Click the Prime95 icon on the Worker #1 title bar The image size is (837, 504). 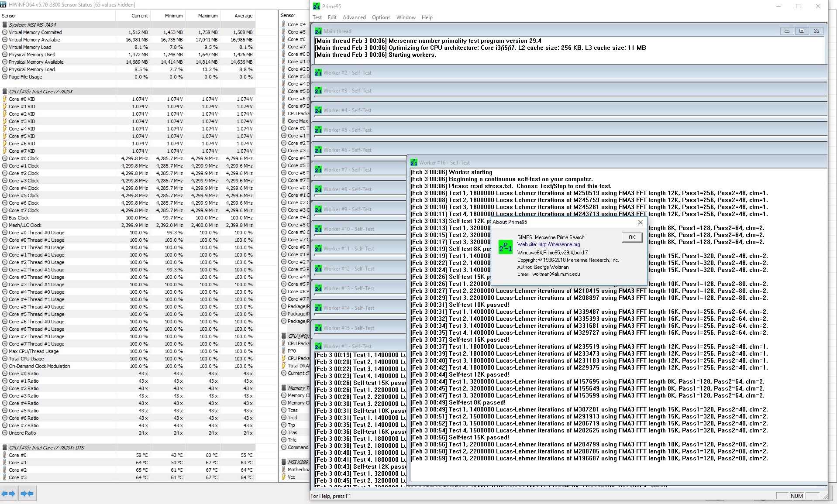click(x=318, y=346)
